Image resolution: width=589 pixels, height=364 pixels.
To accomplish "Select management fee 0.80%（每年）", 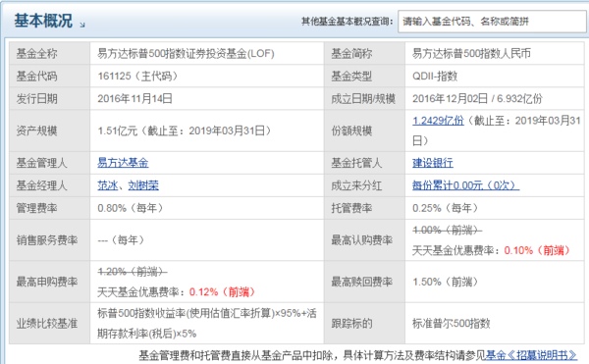I will click(131, 208).
